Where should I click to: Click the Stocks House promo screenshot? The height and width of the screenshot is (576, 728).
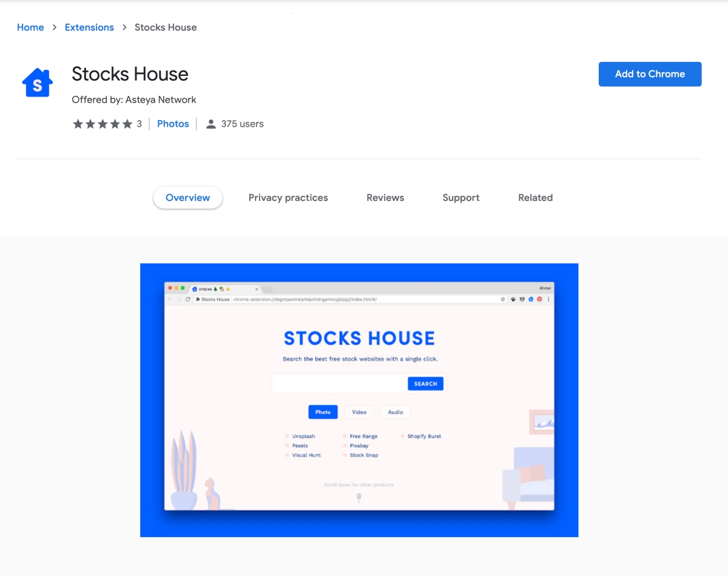coord(359,400)
